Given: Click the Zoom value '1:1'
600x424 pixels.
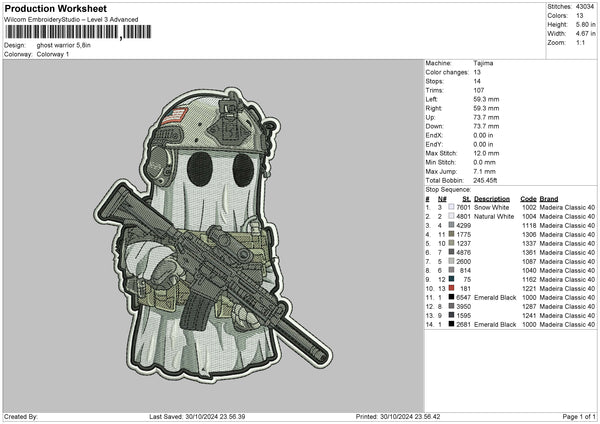Looking at the screenshot, I should point(580,42).
